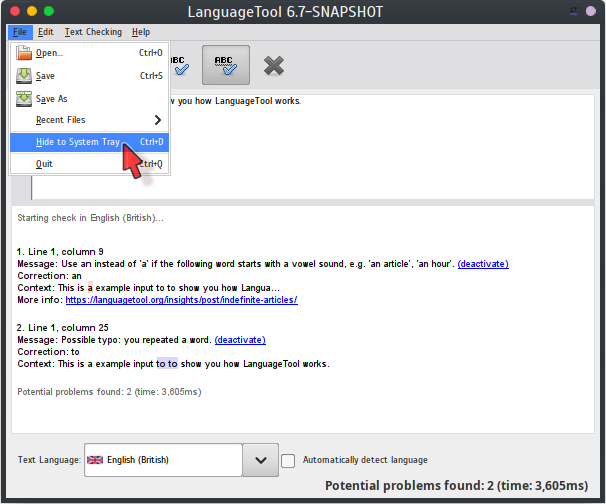Click 'Message: Possible typo: you repeated a word.'
The height and width of the screenshot is (504, 606).
tap(114, 340)
